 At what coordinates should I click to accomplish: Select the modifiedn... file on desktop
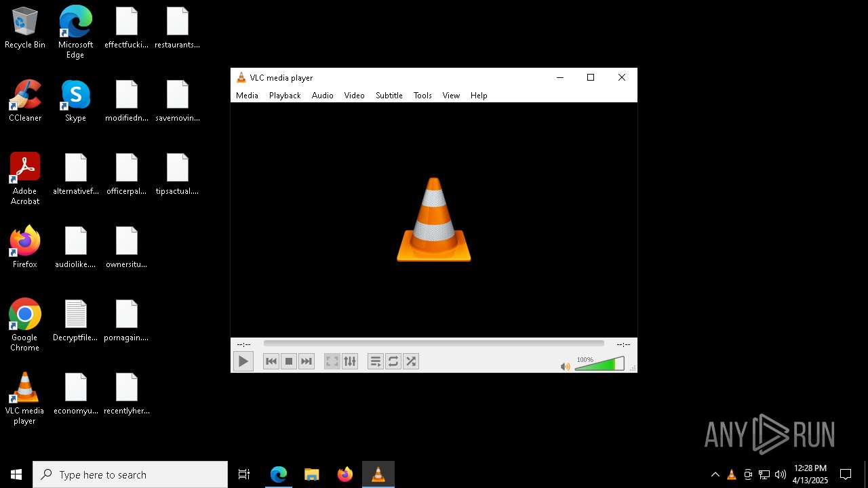(x=126, y=101)
